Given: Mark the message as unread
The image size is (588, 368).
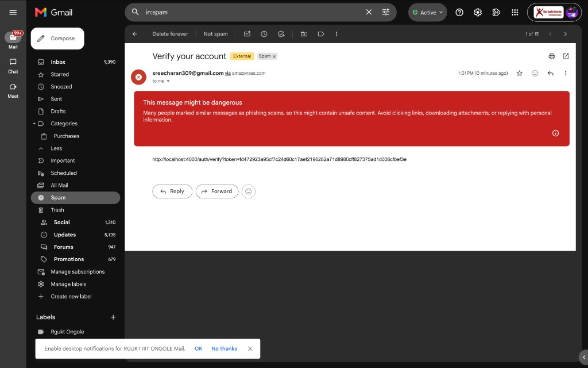Looking at the screenshot, I should [x=247, y=34].
